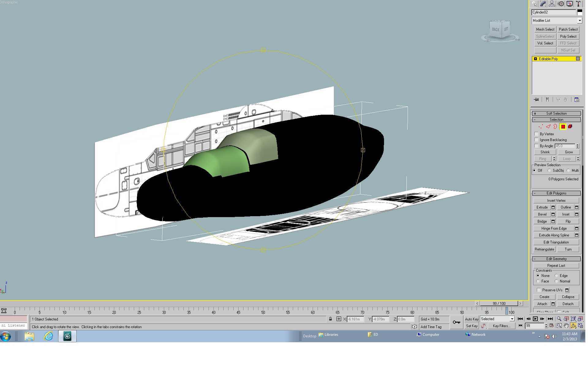Screen dimensions: 588x368
Task: Toggle Ignore Backfacing option
Action: pos(536,140)
